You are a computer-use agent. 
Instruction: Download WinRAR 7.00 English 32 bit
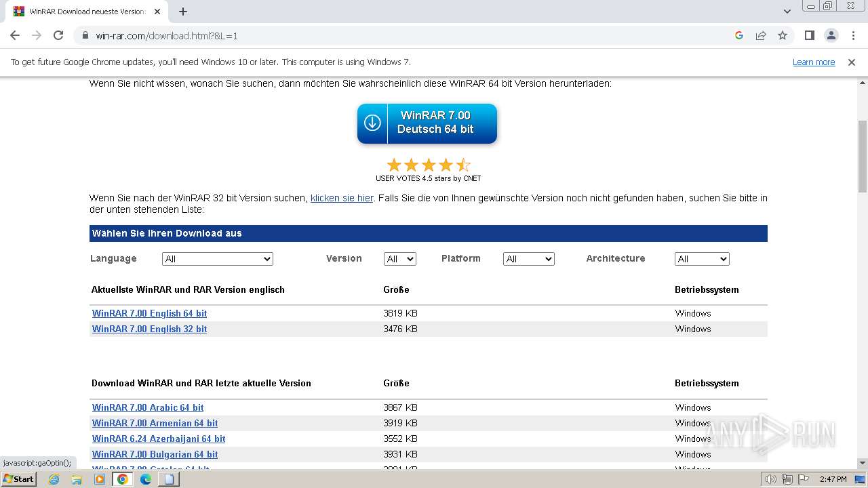coord(149,329)
